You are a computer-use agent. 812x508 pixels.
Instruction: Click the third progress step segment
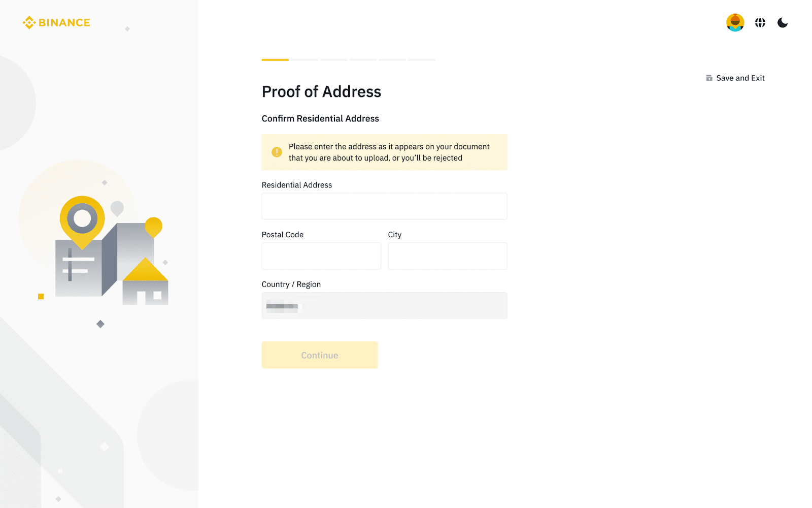point(334,60)
